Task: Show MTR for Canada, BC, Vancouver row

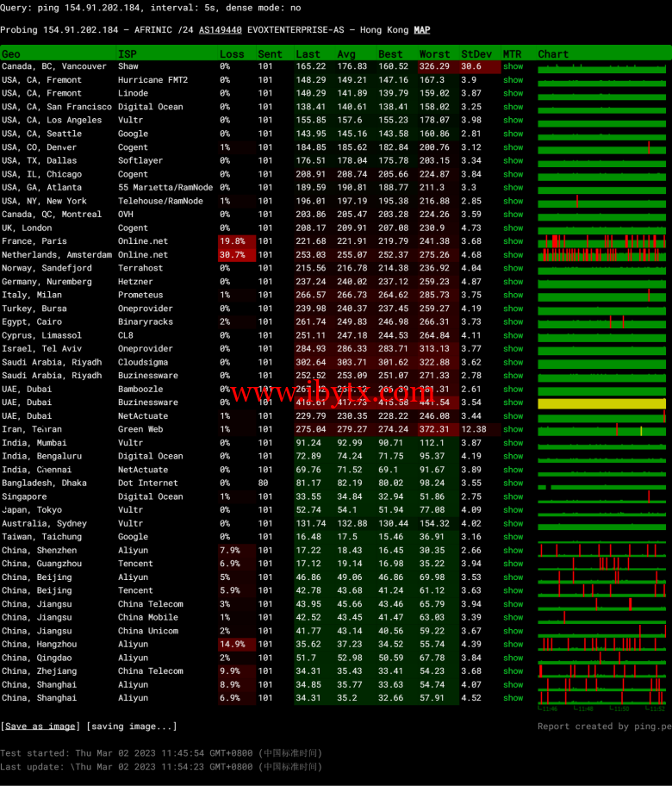Action: click(513, 66)
